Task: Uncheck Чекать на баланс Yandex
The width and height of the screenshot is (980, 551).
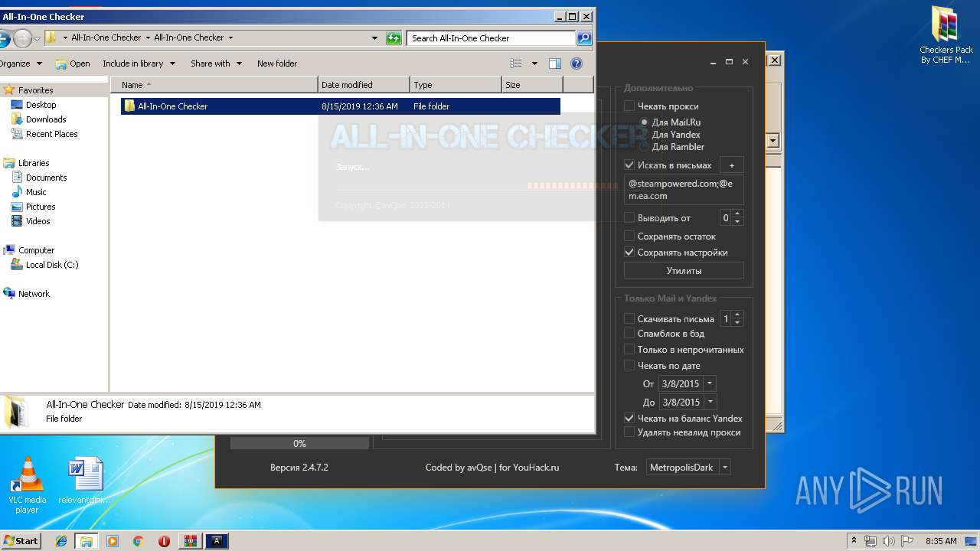Action: tap(629, 418)
